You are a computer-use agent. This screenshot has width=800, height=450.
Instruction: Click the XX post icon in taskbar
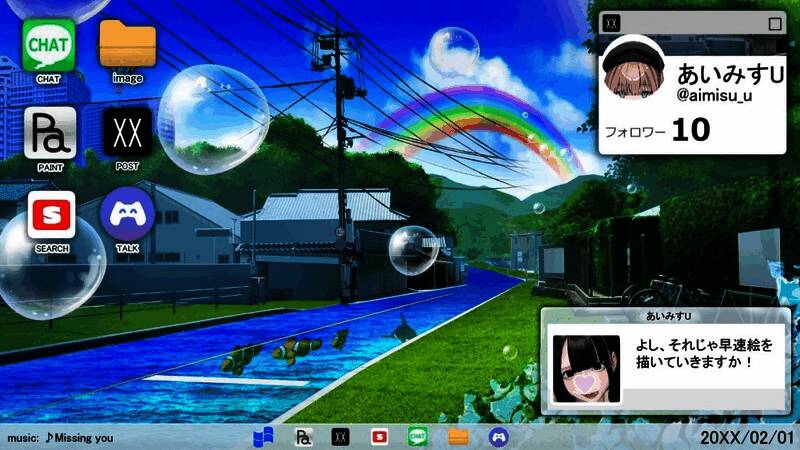(x=341, y=437)
